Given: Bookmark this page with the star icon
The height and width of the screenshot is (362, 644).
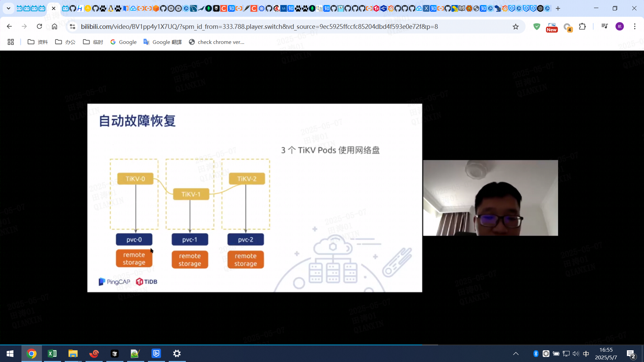Looking at the screenshot, I should pos(516,26).
